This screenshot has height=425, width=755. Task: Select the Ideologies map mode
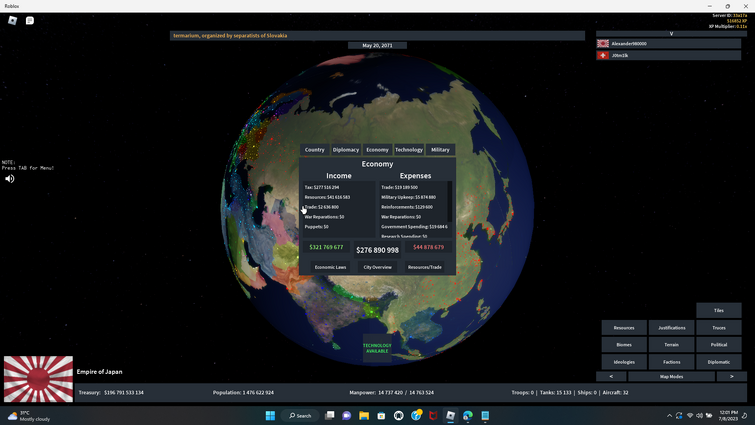pos(624,362)
